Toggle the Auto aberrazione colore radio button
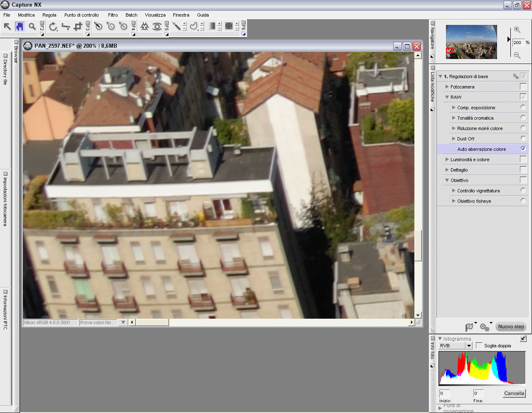This screenshot has width=532, height=413. 523,149
